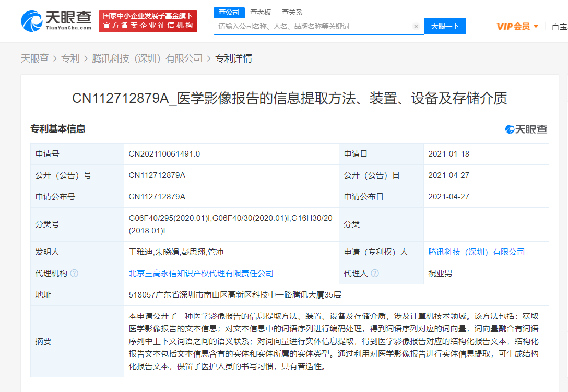Viewport: 568px width, 392px height.
Task: Click the help icon next to 代理人
Action: (375, 273)
